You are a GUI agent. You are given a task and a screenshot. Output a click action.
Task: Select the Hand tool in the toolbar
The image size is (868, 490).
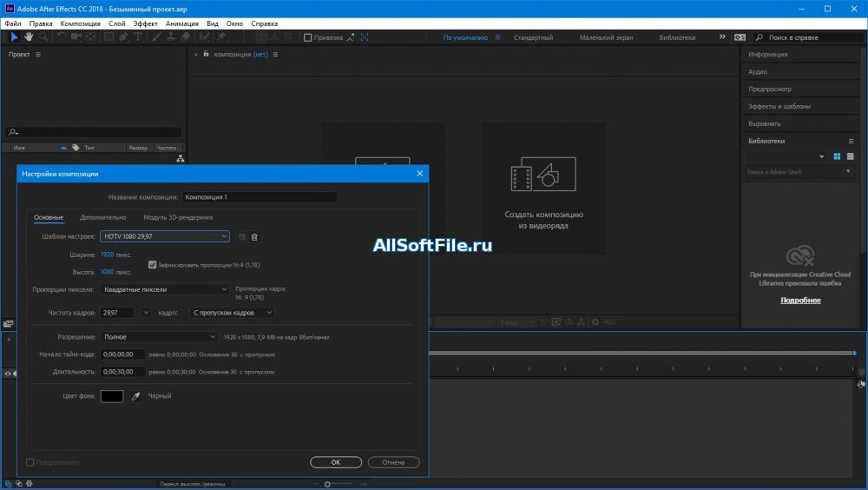click(29, 37)
